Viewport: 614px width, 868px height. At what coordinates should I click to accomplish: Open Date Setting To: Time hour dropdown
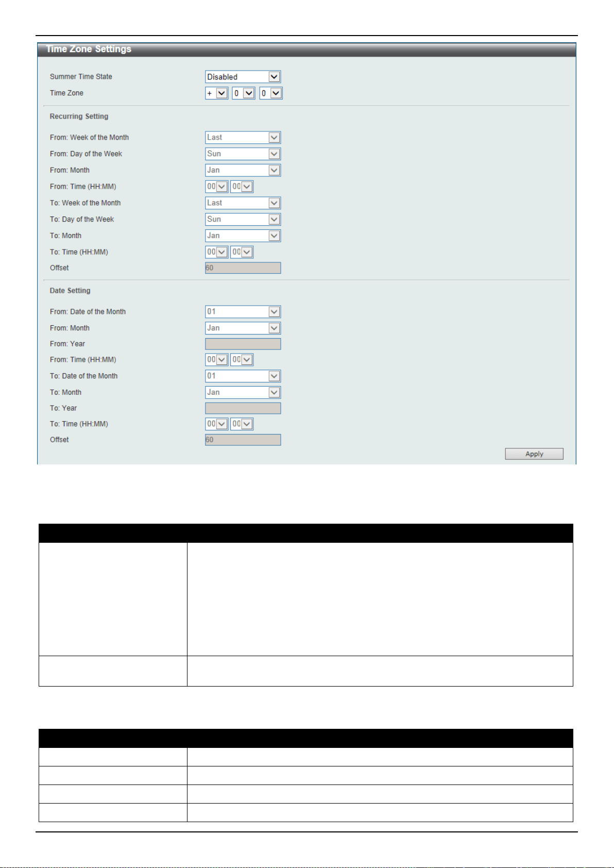coord(216,424)
